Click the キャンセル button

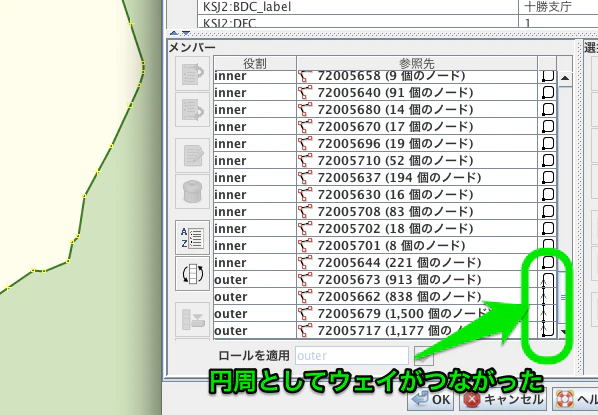[x=503, y=399]
